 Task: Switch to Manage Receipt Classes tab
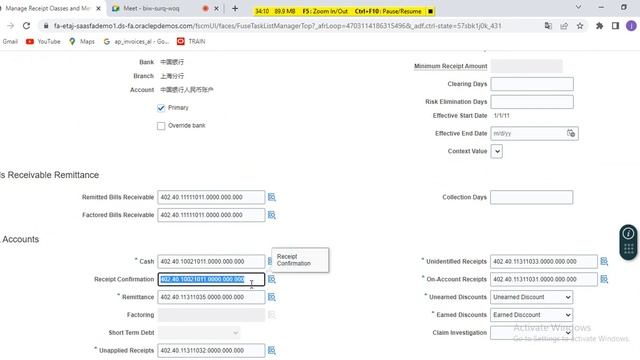[48, 8]
